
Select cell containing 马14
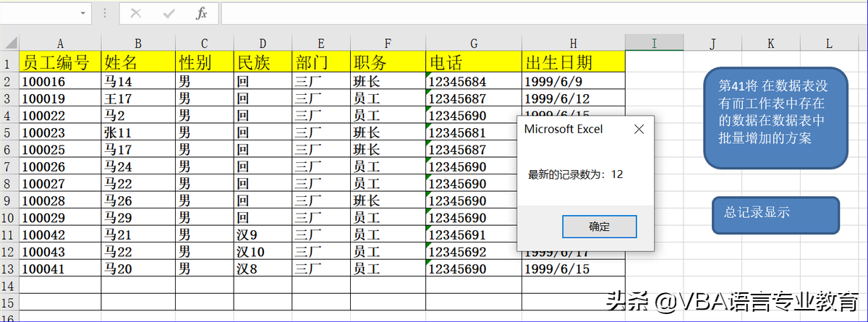pyautogui.click(x=138, y=81)
